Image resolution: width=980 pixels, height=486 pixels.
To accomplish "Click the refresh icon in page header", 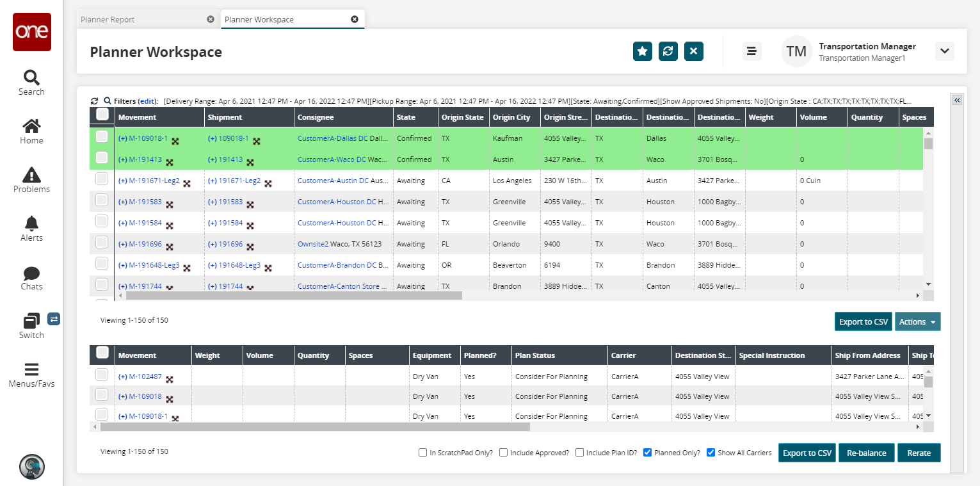I will pos(668,51).
